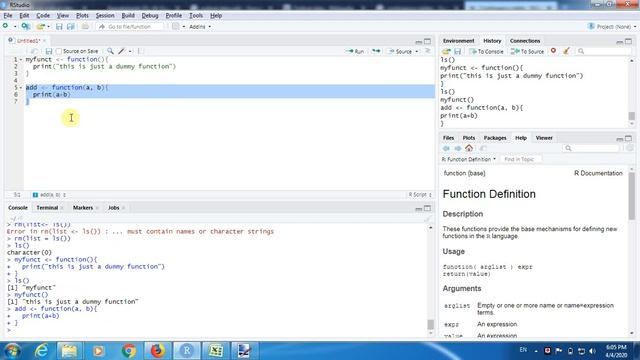Clear console with broom icon

click(427, 219)
